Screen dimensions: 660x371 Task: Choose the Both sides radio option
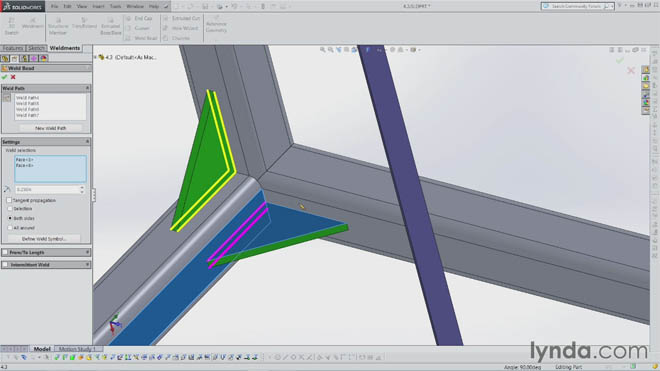point(10,218)
